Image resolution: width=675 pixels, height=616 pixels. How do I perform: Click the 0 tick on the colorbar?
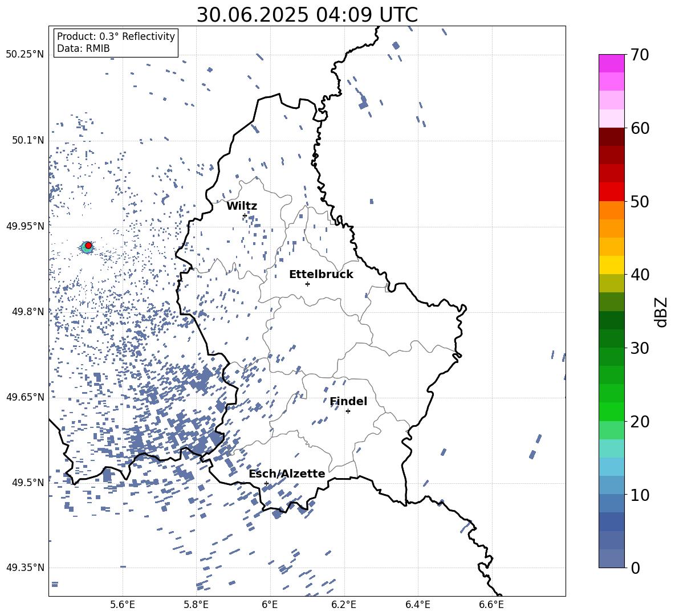pos(636,568)
